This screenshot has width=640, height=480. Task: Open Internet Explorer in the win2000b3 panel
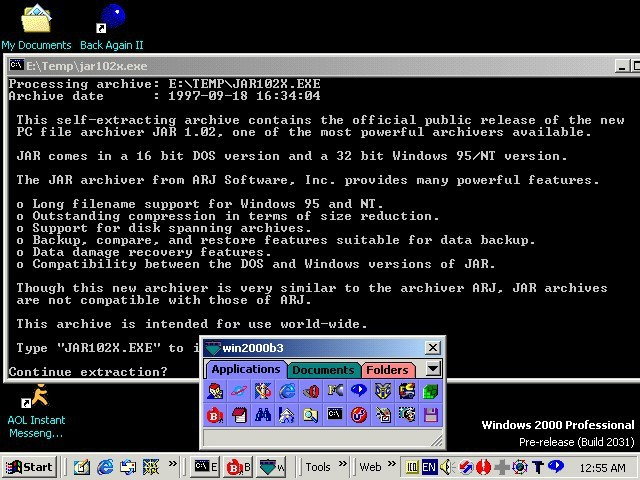287,391
